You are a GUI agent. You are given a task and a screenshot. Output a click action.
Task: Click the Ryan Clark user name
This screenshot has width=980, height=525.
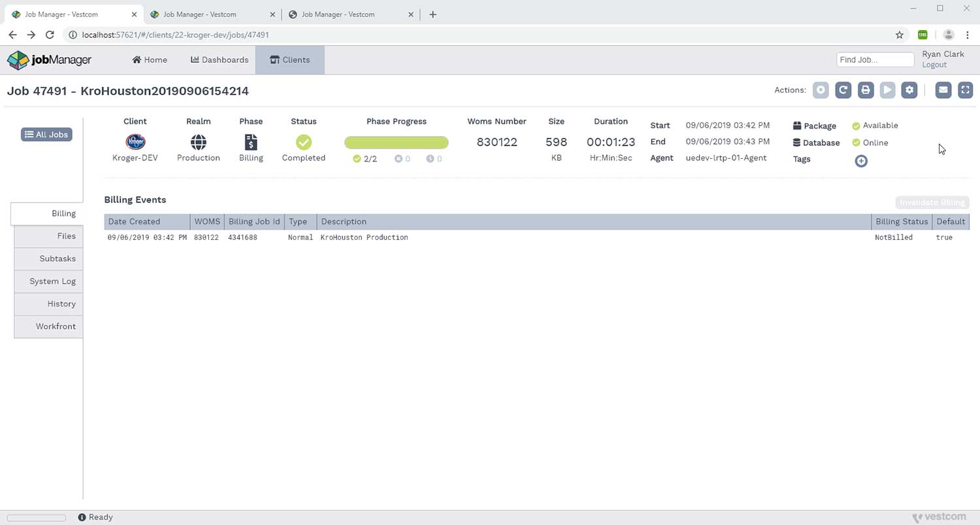pyautogui.click(x=943, y=54)
